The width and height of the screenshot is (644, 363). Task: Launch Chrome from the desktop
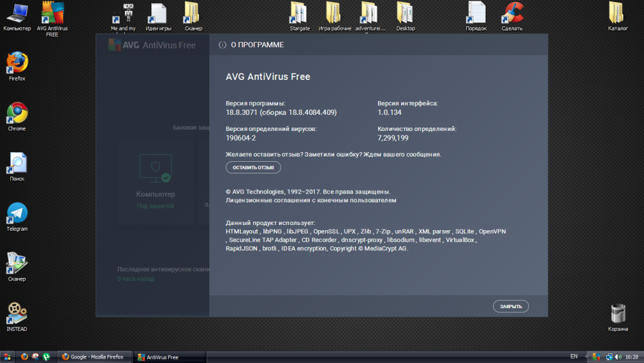click(17, 117)
